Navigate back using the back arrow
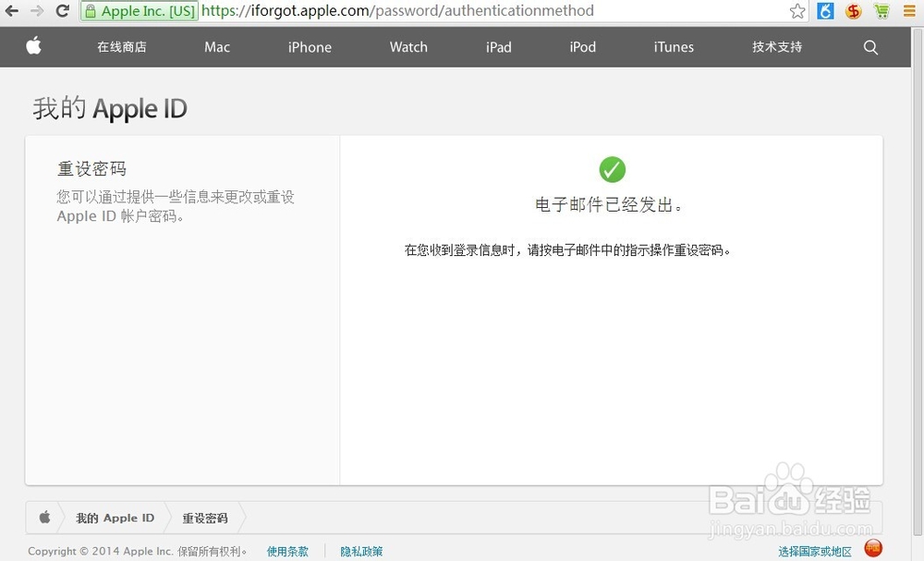This screenshot has height=561, width=924. [13, 12]
